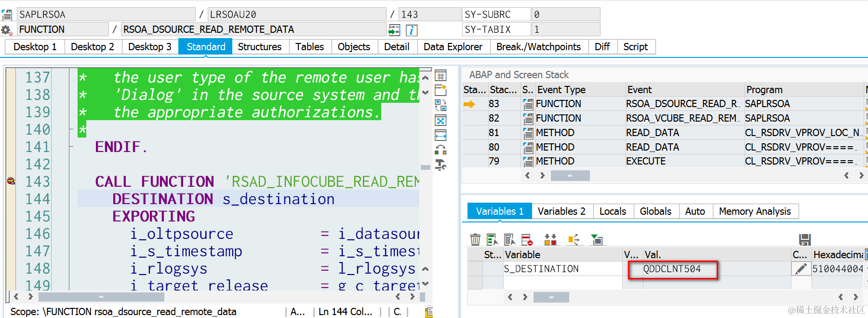Viewport: 868px width, 318px height.
Task: Click the down-arrows insert rows icon
Action: pyautogui.click(x=550, y=239)
